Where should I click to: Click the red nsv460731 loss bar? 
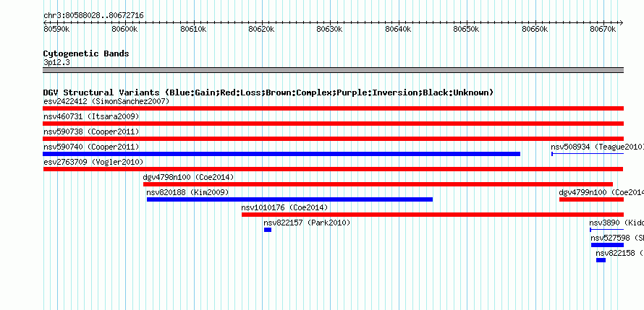(x=333, y=124)
